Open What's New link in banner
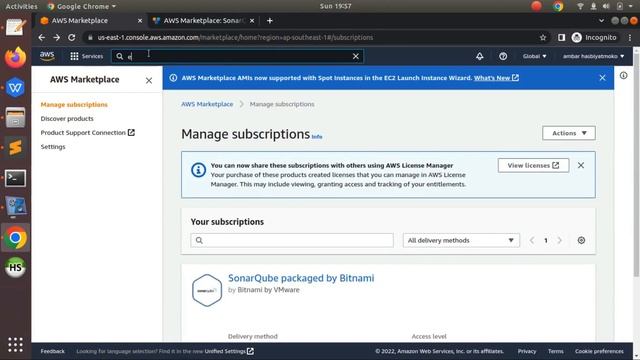 [496, 78]
